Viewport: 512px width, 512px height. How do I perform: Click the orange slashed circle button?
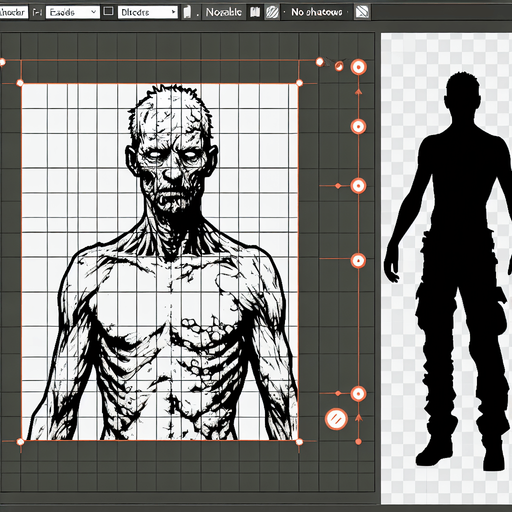click(x=336, y=419)
